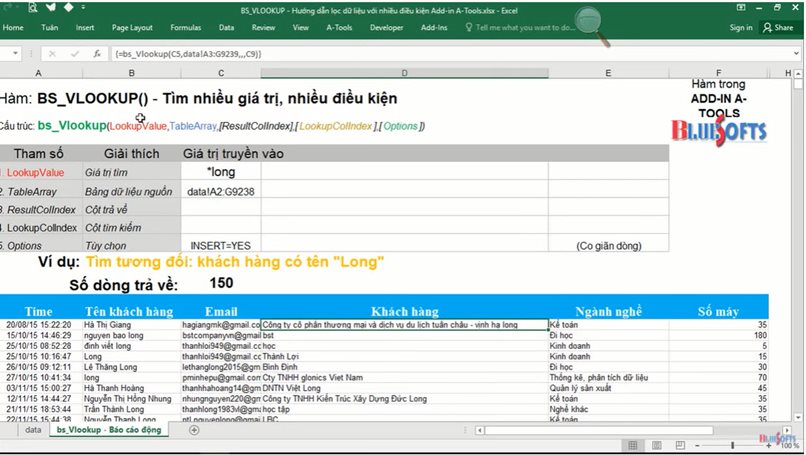This screenshot has width=806, height=455.
Task: Click the zoom slider handle
Action: tap(732, 445)
